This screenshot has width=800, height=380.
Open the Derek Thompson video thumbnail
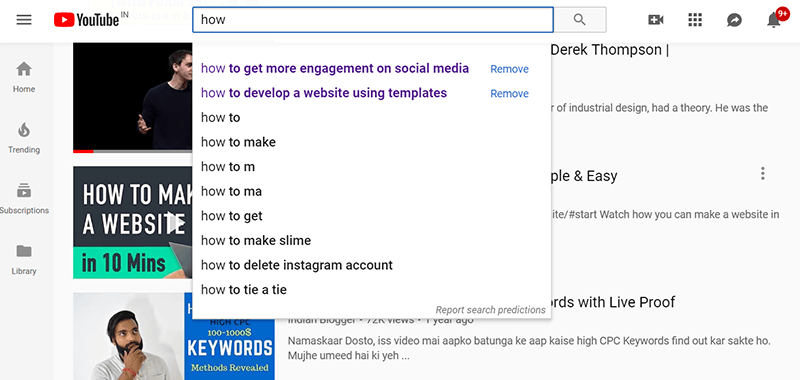coord(133,98)
